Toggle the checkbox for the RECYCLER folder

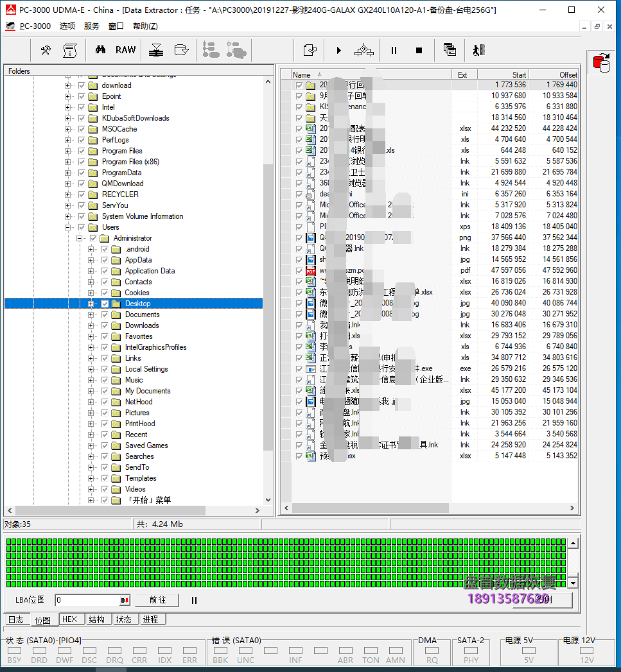(x=82, y=194)
